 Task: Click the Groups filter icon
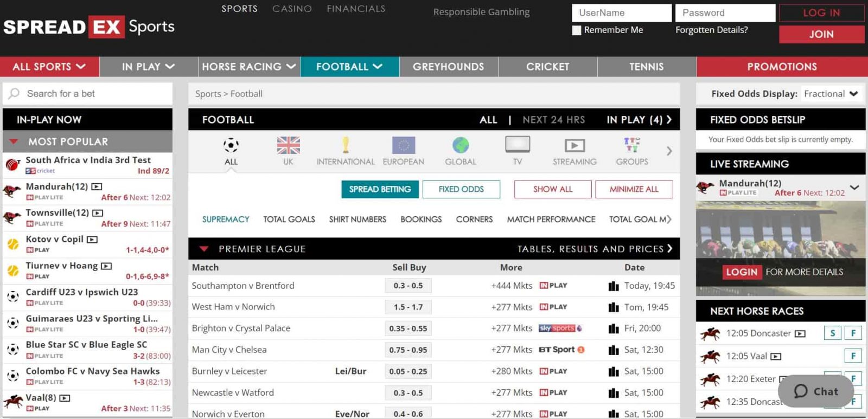pos(631,145)
